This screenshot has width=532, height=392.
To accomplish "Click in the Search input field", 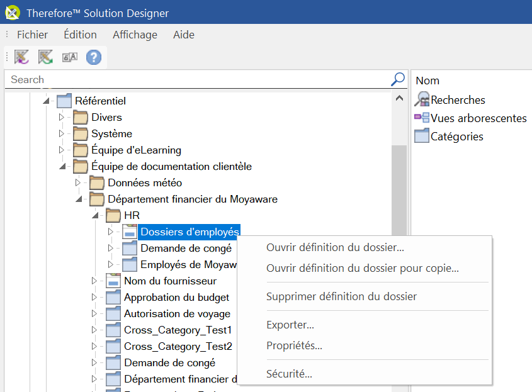I will 198,79.
